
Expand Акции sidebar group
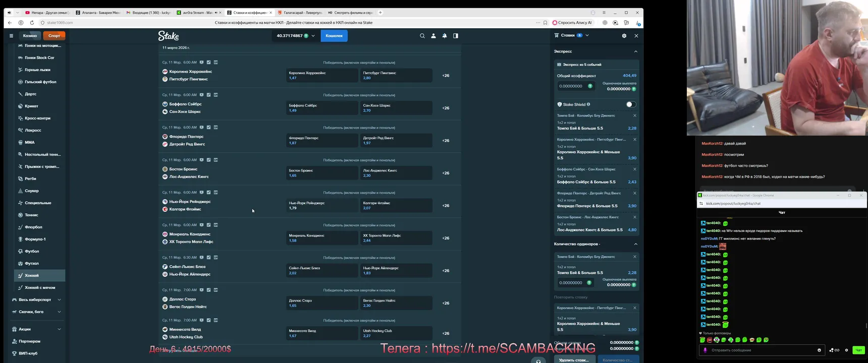[59, 329]
